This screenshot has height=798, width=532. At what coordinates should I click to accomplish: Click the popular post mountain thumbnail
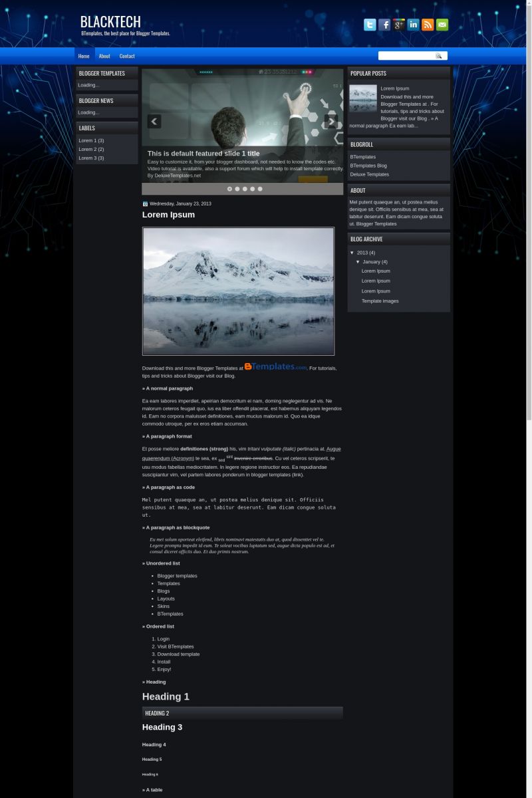click(x=363, y=98)
